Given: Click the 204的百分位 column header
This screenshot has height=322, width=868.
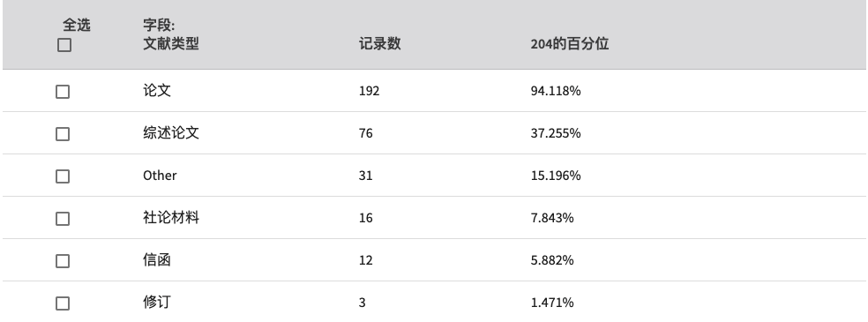Looking at the screenshot, I should tap(570, 44).
